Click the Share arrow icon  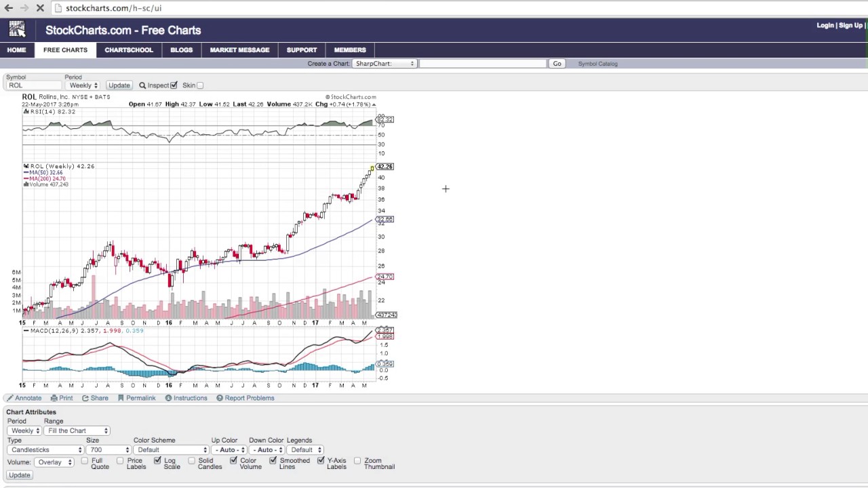pyautogui.click(x=85, y=398)
